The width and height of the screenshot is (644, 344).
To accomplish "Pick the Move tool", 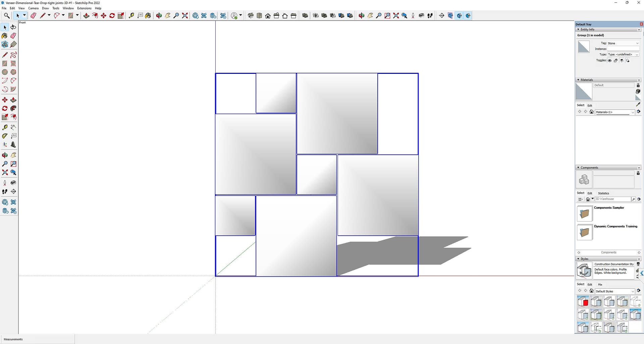I will 5,100.
